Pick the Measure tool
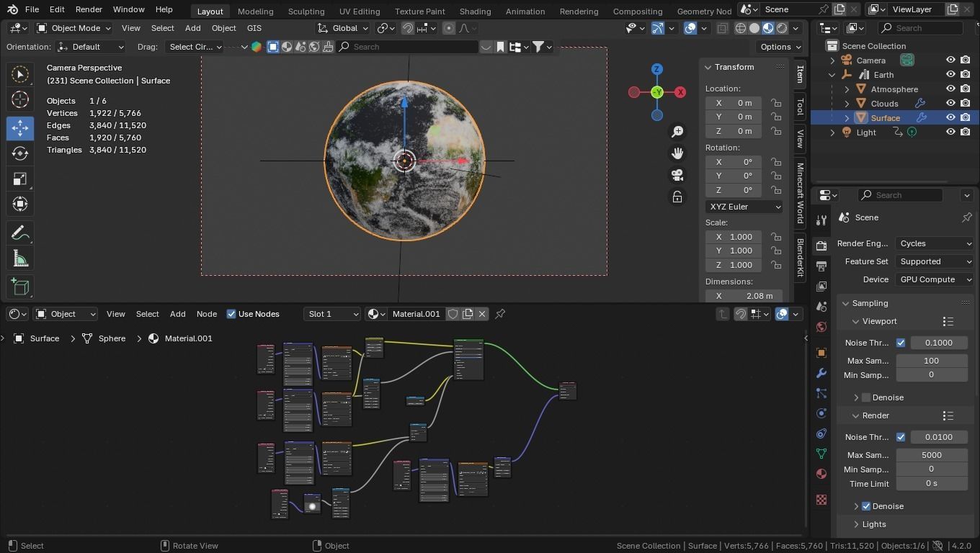The width and height of the screenshot is (980, 553). click(x=20, y=258)
